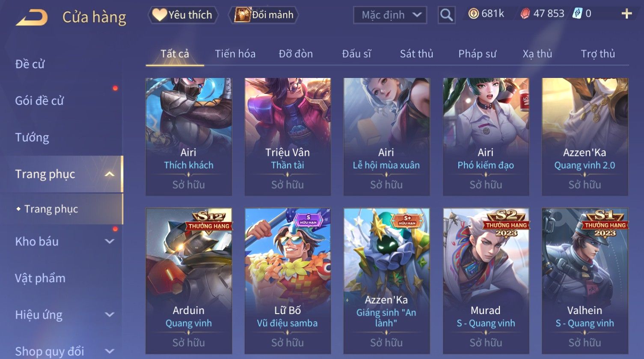The height and width of the screenshot is (359, 644).
Task: Tap the plus icon to add currency
Action: click(626, 14)
